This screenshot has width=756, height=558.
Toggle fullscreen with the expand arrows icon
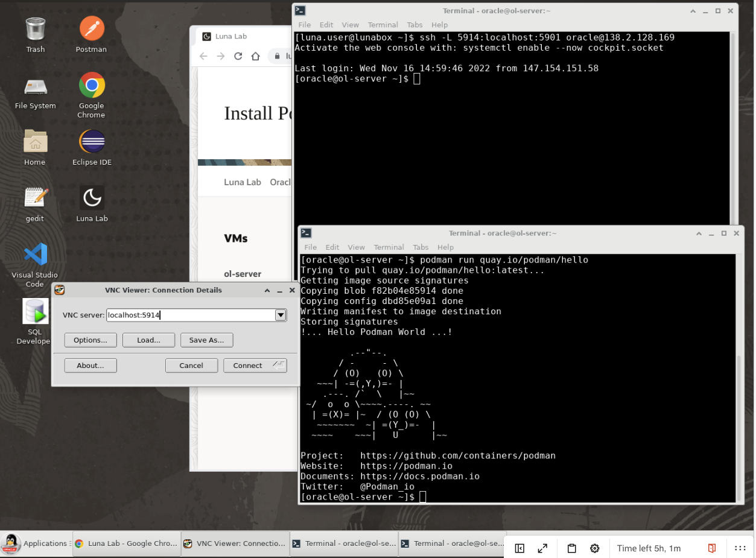(x=542, y=548)
